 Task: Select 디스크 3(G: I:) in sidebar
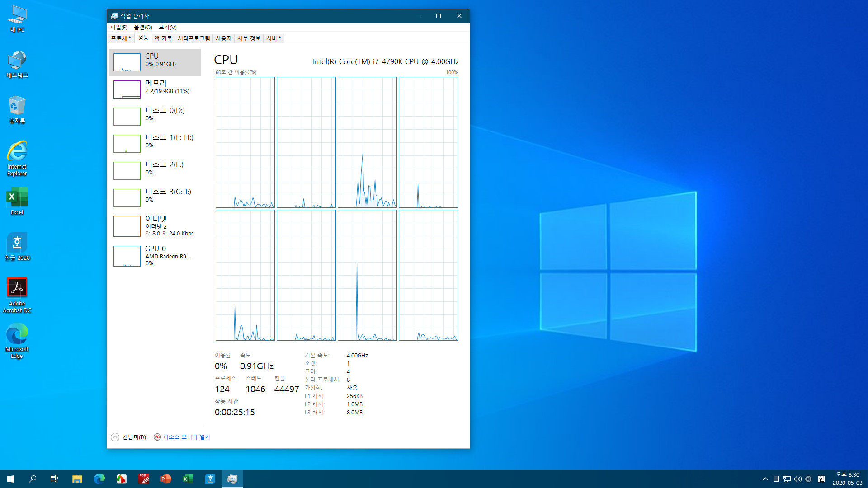[155, 197]
